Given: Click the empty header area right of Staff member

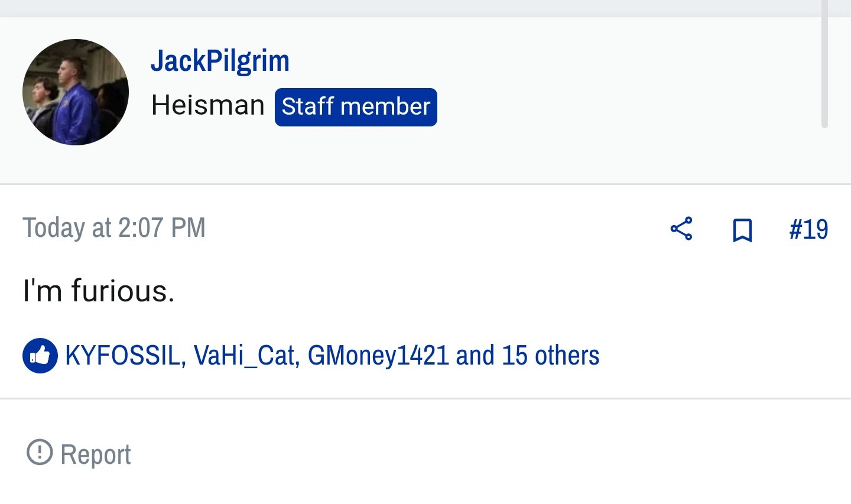Looking at the screenshot, I should click(x=626, y=107).
